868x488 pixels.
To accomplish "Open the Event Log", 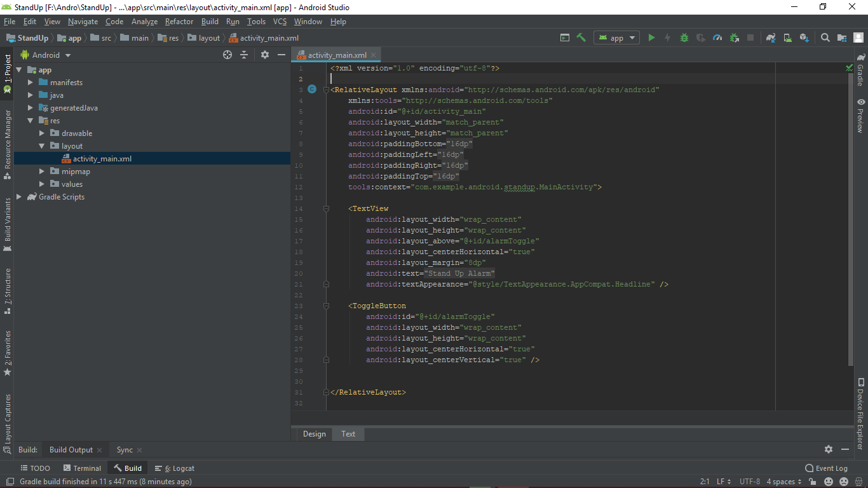I will 826,468.
